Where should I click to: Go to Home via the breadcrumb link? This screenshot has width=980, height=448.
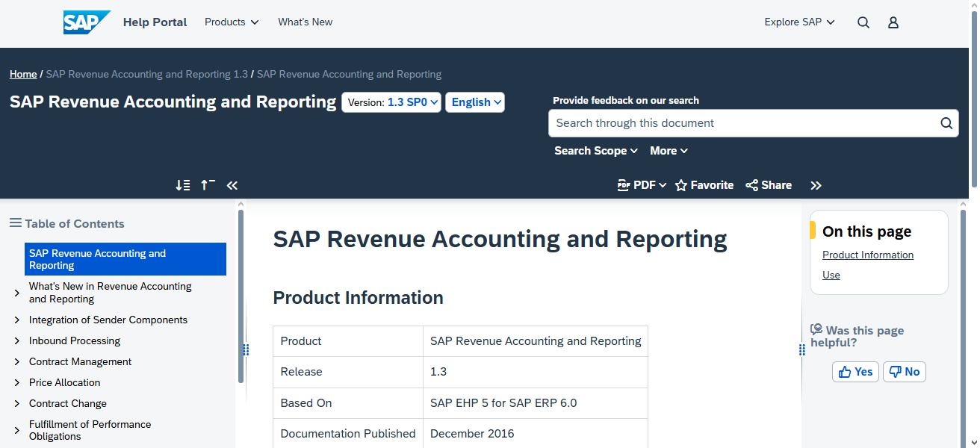pyautogui.click(x=22, y=74)
